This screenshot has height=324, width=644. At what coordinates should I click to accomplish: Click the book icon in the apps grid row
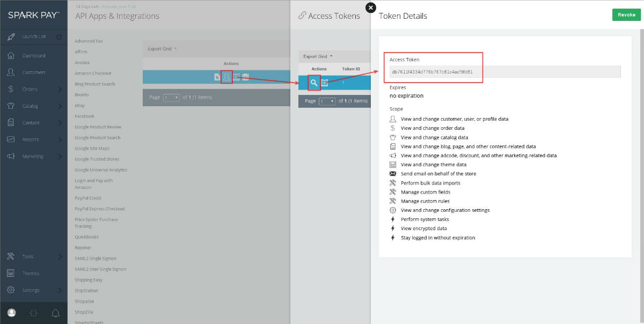(x=236, y=78)
